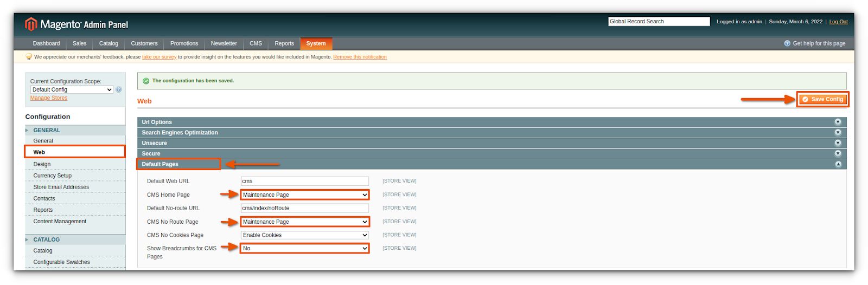This screenshot has height=285, width=868.
Task: Expand Search Engines Optimization arrow icon
Action: [838, 132]
